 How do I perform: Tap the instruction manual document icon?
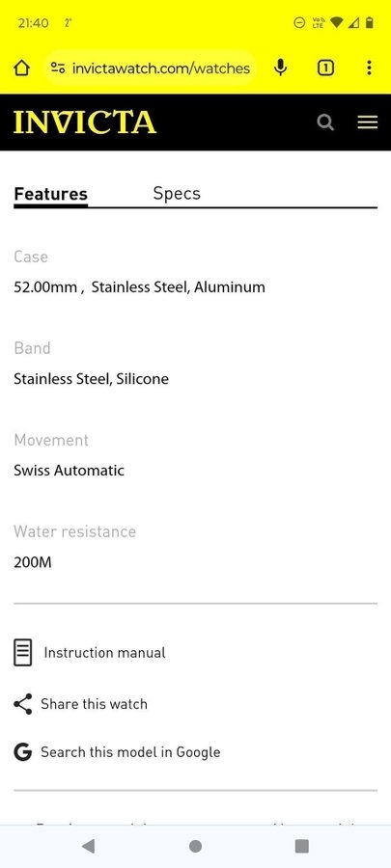pyautogui.click(x=23, y=653)
